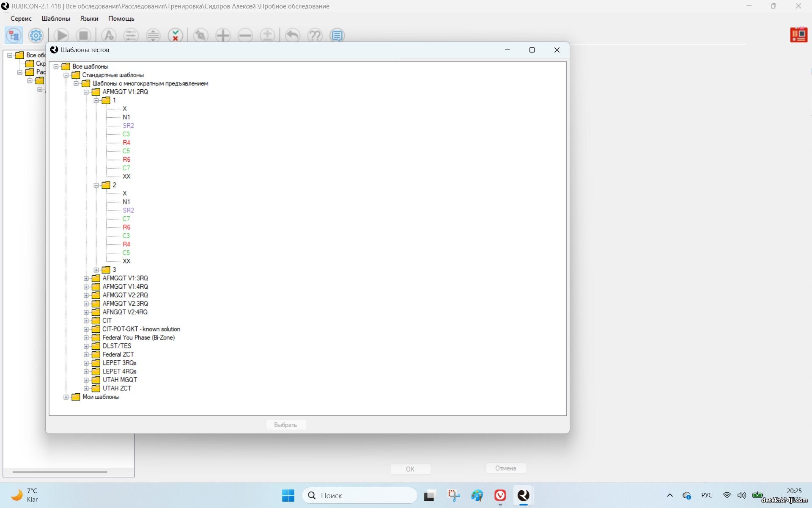Click the taskbar search field Поиск
This screenshot has width=812, height=508.
[359, 495]
